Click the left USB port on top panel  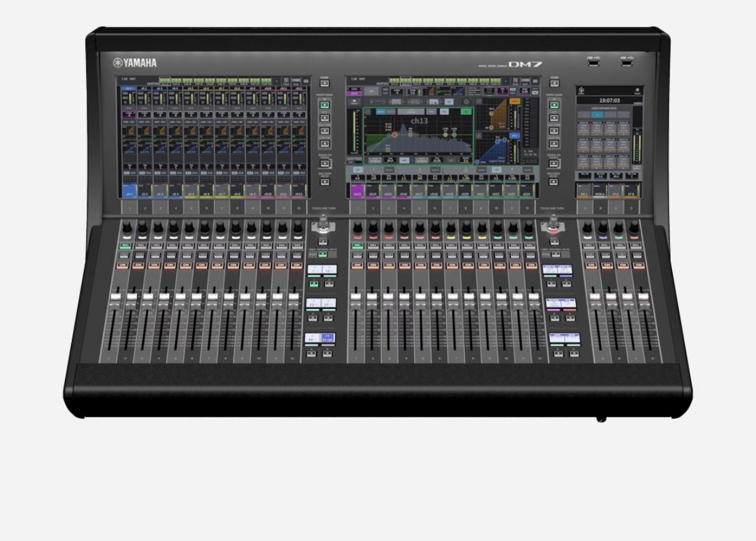point(594,62)
